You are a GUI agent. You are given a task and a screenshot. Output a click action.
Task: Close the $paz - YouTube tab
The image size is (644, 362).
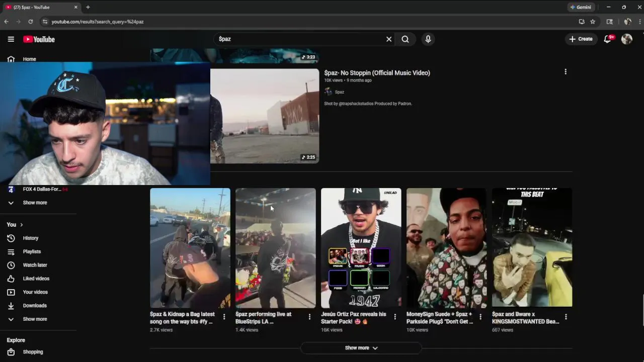pos(76,7)
